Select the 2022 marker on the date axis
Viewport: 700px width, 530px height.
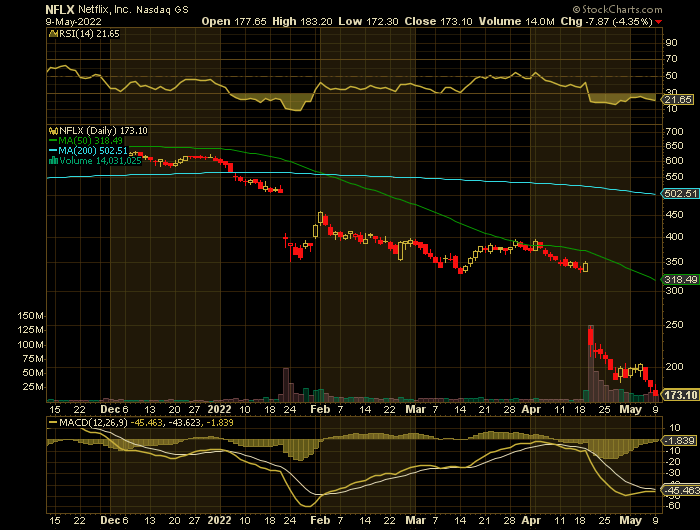221,409
